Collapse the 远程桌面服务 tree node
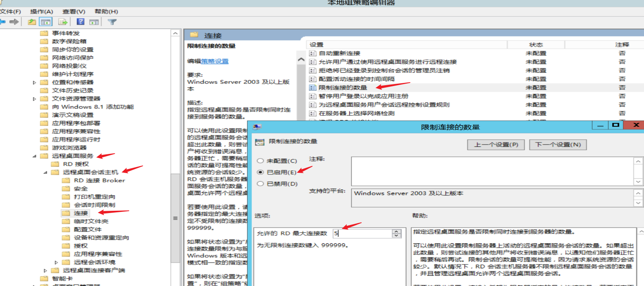Viewport: 644px width, 286px height. click(x=35, y=156)
